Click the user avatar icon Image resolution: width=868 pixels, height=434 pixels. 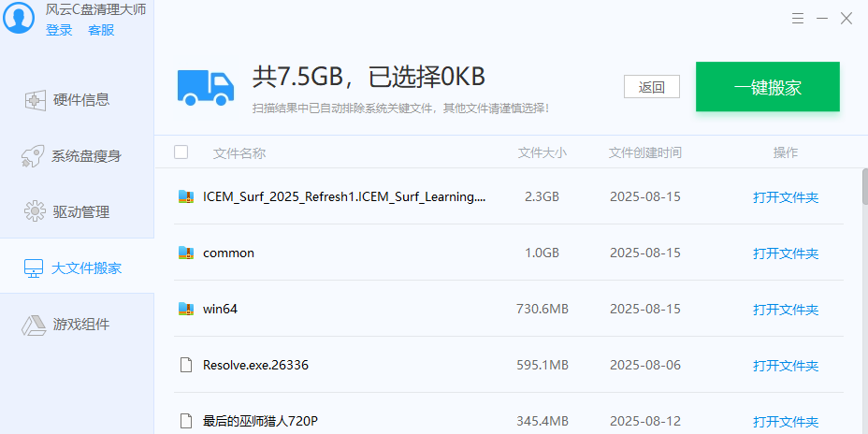coord(22,20)
